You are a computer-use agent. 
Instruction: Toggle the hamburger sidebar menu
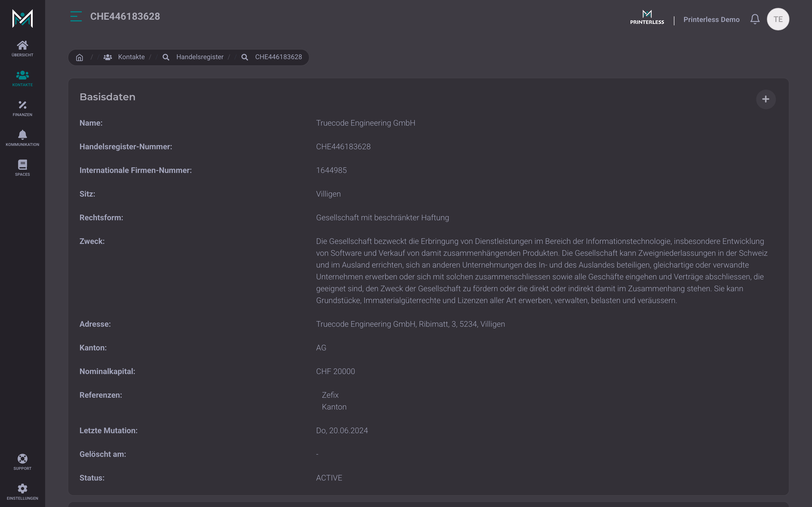[x=76, y=16]
